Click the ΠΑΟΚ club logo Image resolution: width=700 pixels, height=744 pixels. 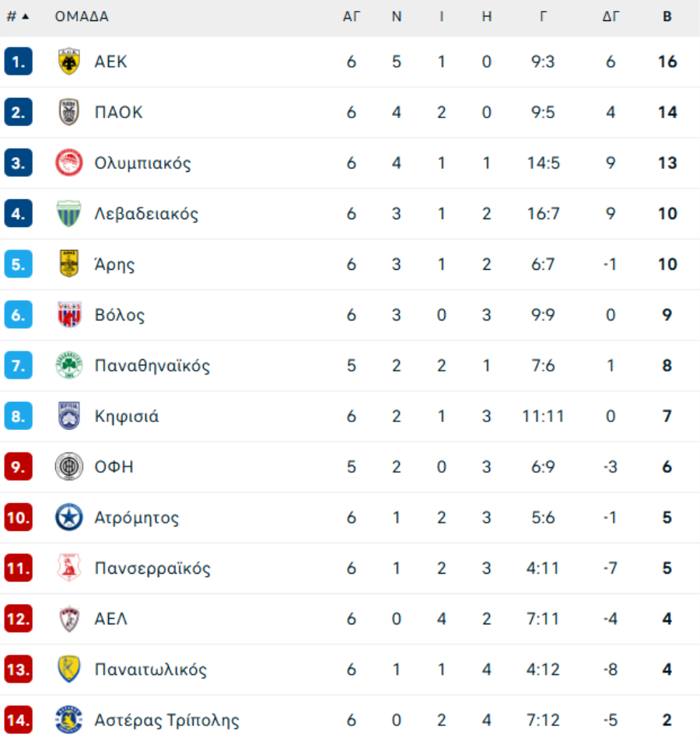tap(69, 113)
